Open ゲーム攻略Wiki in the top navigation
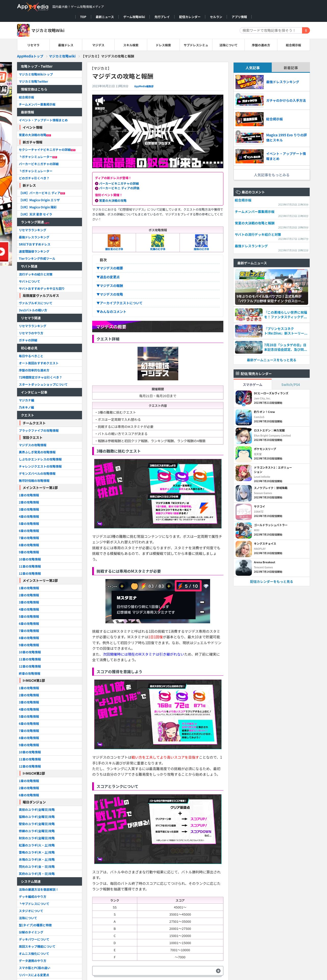Screen dimensions: 327x980 (134, 17)
